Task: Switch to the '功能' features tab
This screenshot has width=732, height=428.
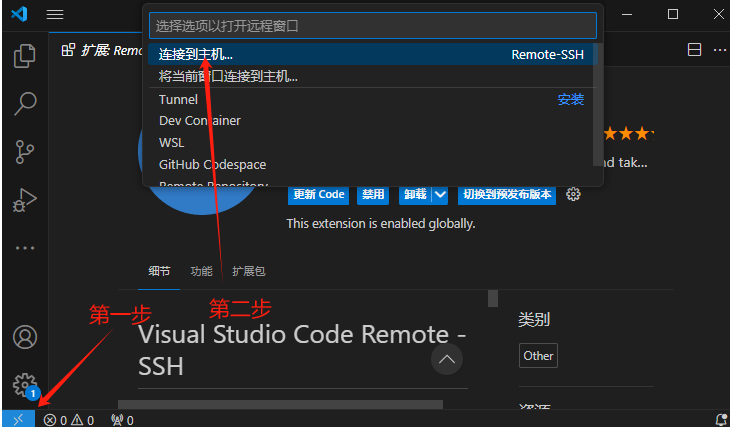Action: [x=201, y=271]
